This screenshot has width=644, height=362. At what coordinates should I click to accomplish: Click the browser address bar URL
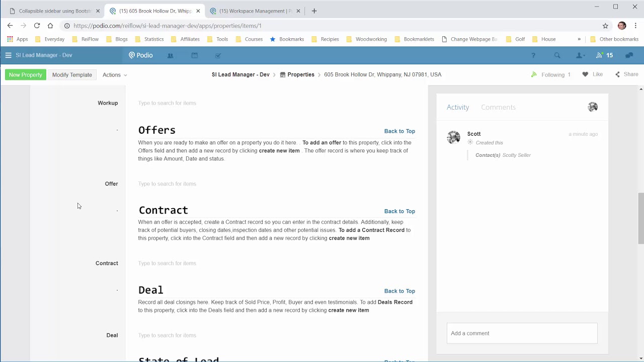168,26
